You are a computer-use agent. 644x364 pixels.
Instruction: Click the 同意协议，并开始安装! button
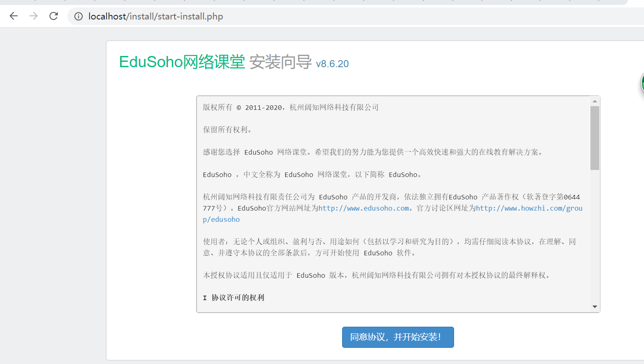click(x=398, y=337)
